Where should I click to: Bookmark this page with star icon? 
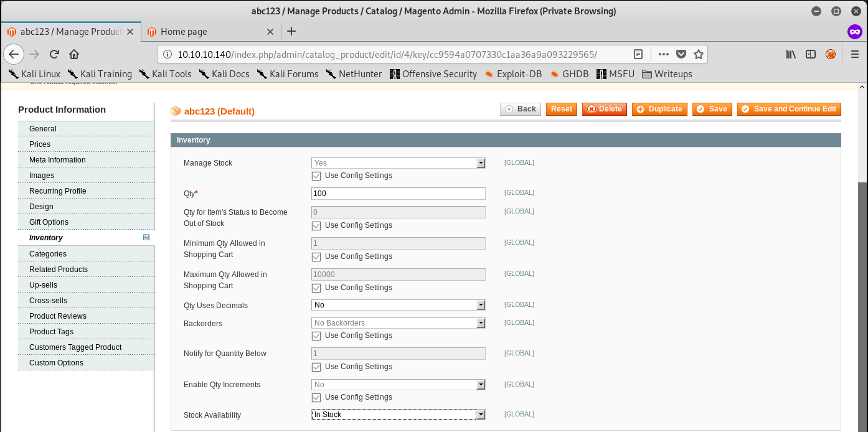(699, 54)
